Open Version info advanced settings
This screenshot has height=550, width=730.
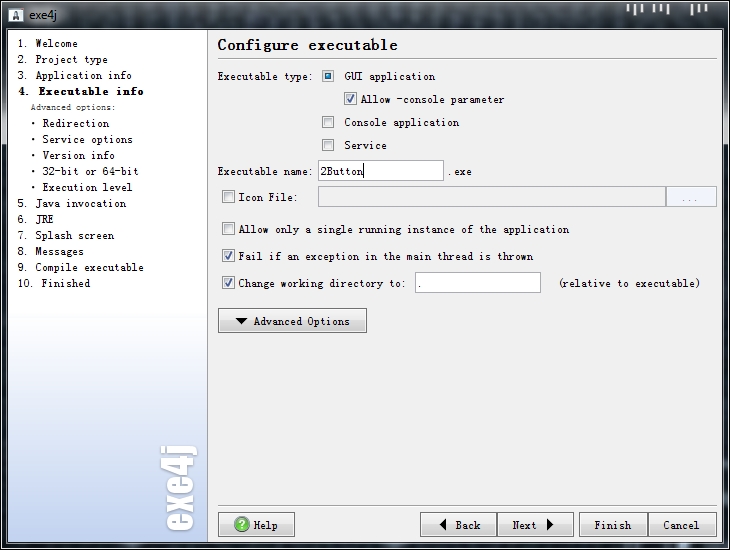point(78,155)
